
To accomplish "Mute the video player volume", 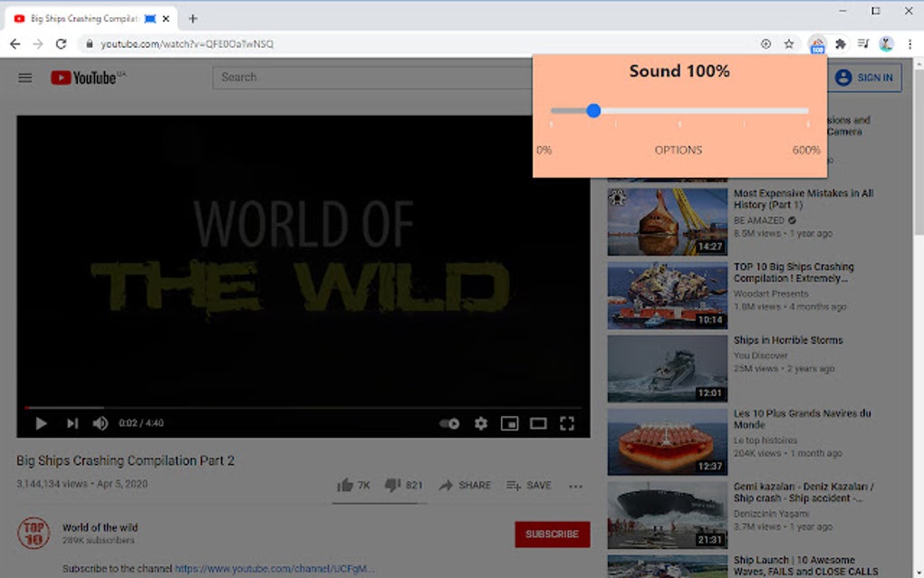I will click(x=101, y=423).
